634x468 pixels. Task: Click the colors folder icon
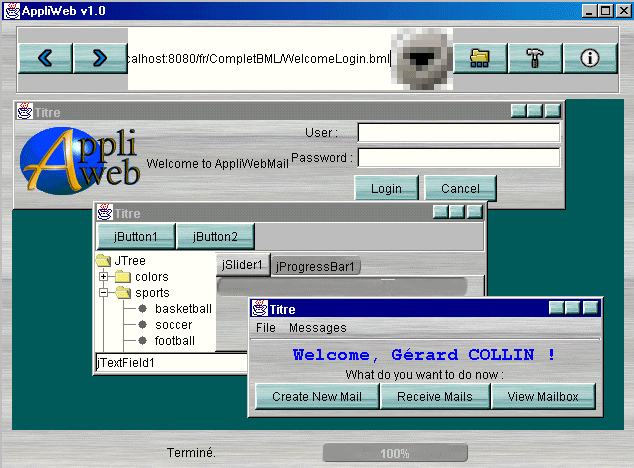pyautogui.click(x=123, y=277)
